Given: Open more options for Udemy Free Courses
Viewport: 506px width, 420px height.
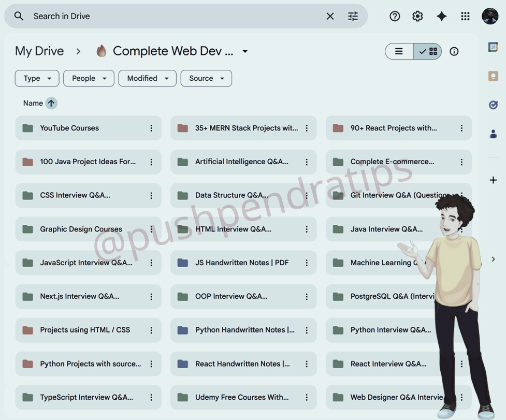Looking at the screenshot, I should click(307, 397).
